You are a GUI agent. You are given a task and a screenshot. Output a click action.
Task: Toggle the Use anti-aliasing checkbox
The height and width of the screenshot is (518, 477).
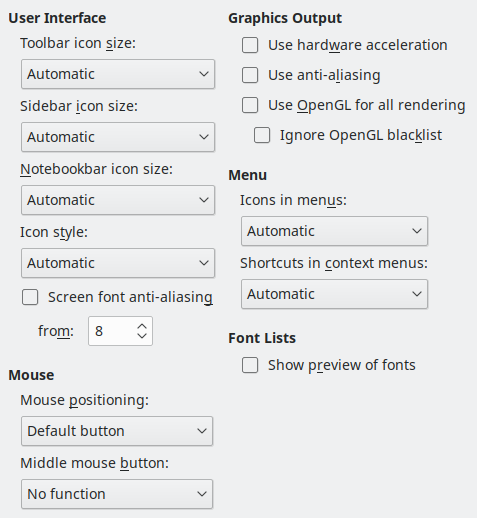coord(250,75)
